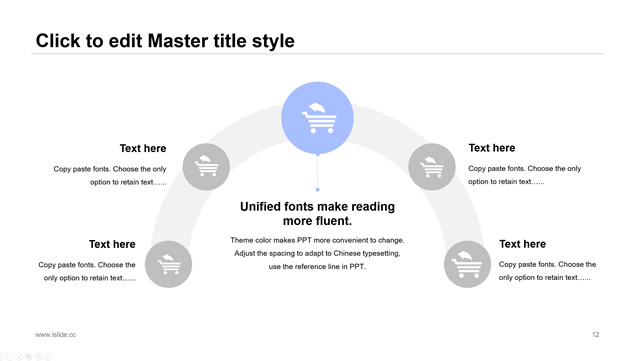The height and width of the screenshot is (361, 635).
Task: Select the upper-left gray cart icon
Action: point(206,167)
